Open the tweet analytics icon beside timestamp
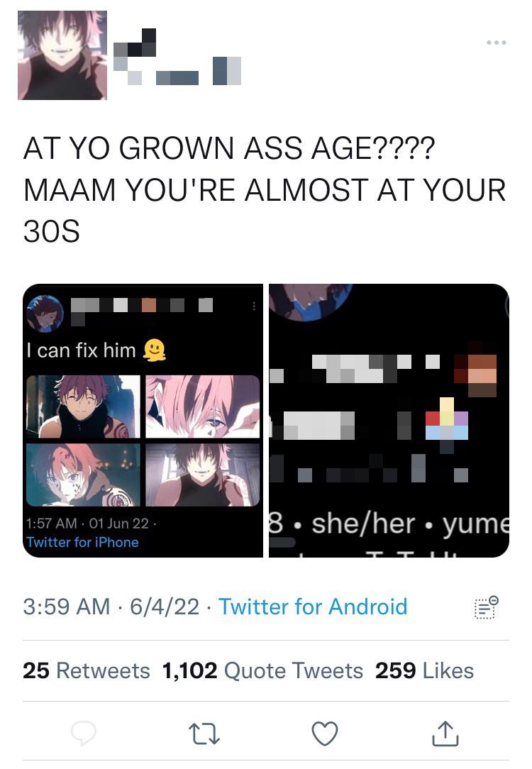Image resolution: width=532 pixels, height=769 pixels. pyautogui.click(x=487, y=607)
